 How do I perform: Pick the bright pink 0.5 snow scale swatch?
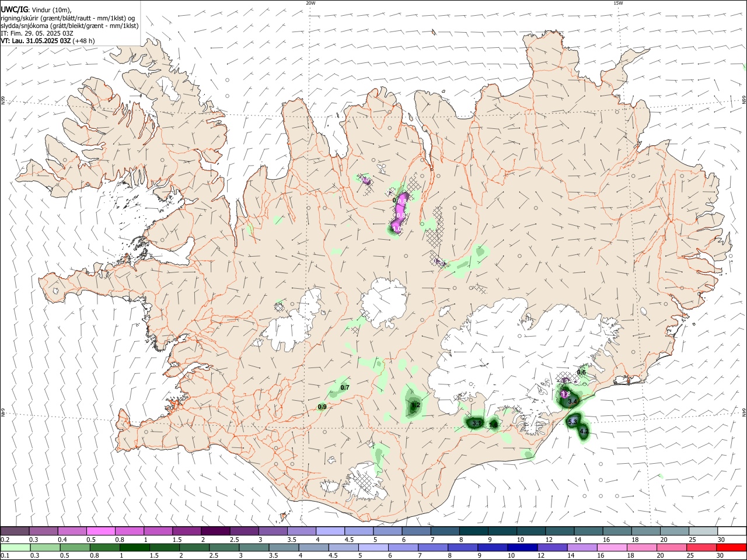coord(101,531)
